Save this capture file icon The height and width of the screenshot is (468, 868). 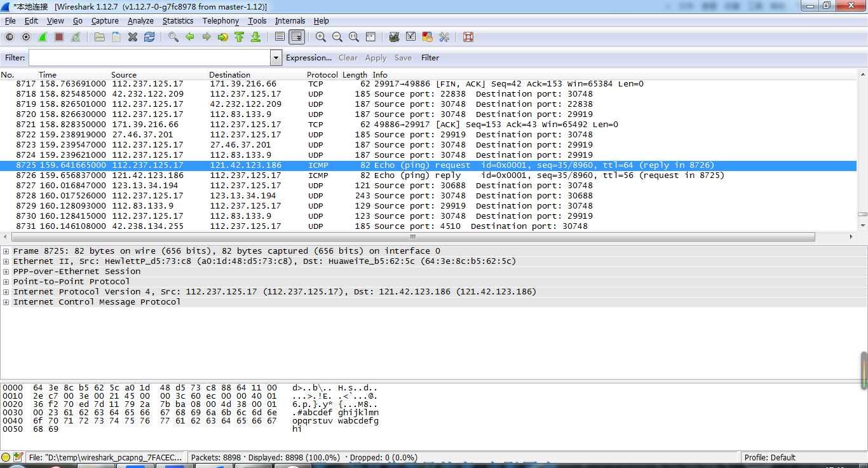[116, 37]
